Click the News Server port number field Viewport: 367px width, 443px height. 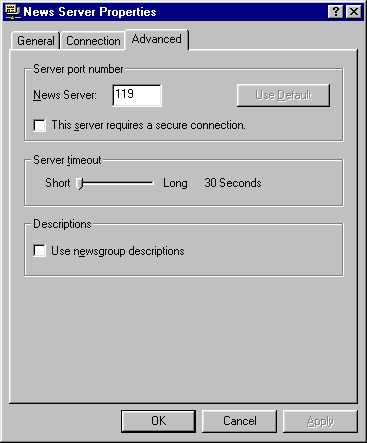coord(137,95)
